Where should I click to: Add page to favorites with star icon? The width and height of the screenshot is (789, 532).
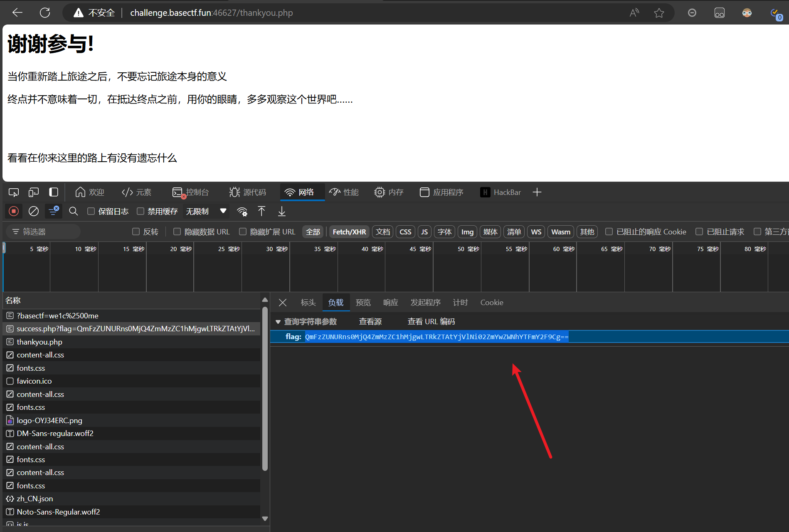(659, 13)
